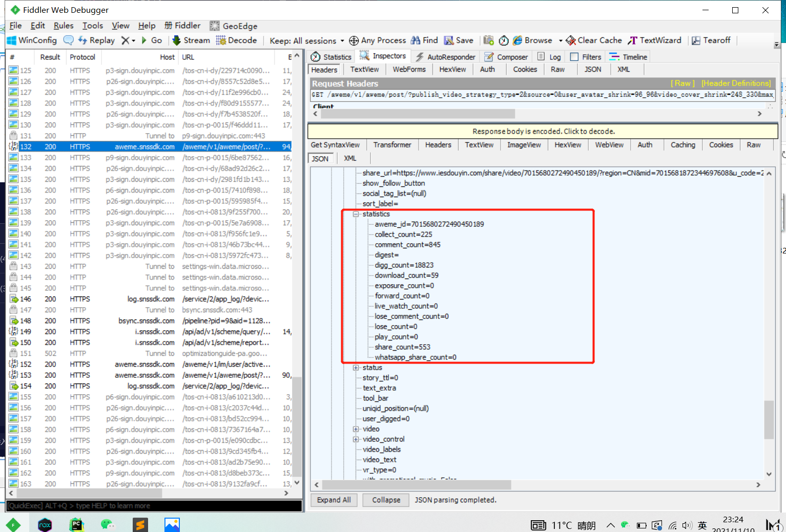Screen dimensions: 786x532
Task: Open the Keep: All sessions dropdown
Action: point(307,41)
